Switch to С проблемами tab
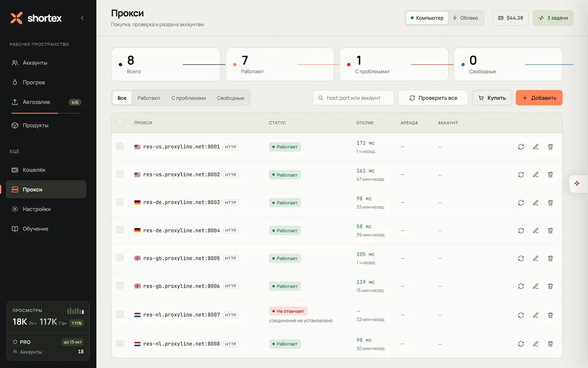This screenshot has width=588, height=368. coord(189,98)
